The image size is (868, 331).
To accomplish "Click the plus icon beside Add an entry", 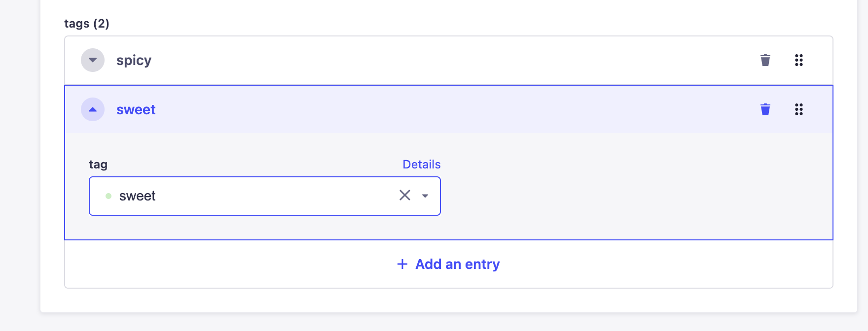I will (402, 264).
